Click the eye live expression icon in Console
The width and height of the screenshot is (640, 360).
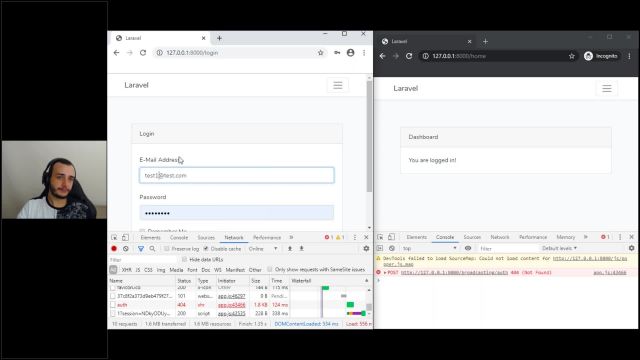[x=468, y=248]
